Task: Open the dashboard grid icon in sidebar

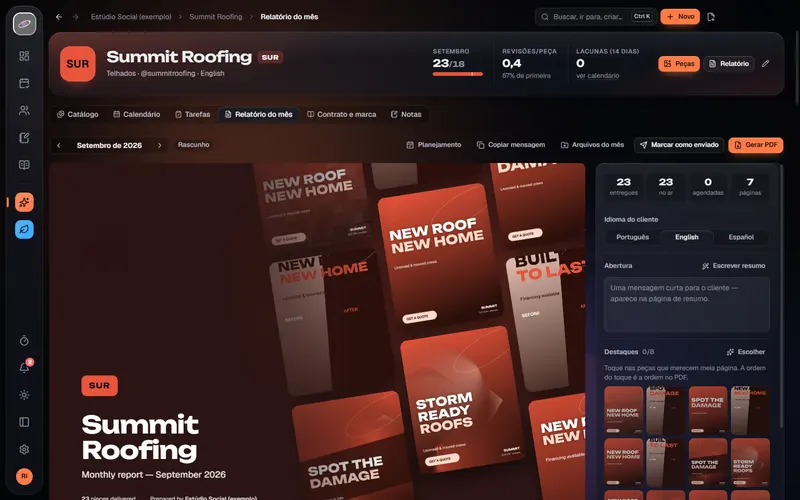Action: point(24,56)
